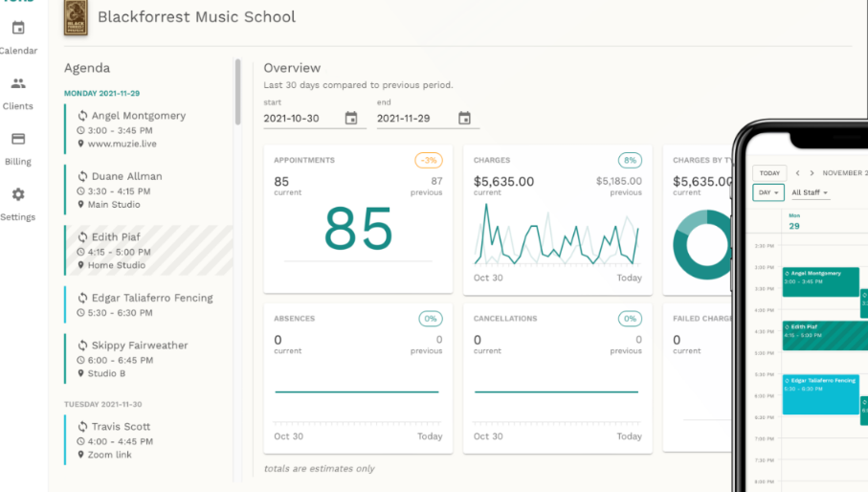Image resolution: width=868 pixels, height=492 pixels.
Task: Click the end date field 2021-11-29
Action: click(x=428, y=119)
